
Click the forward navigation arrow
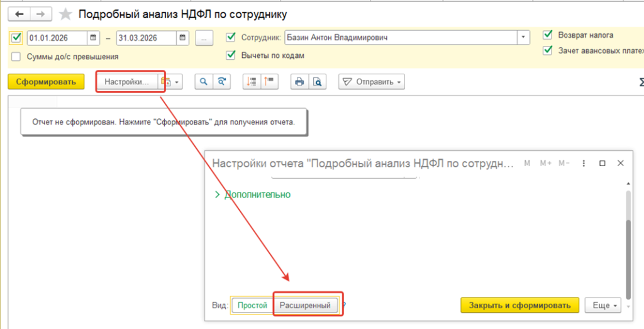coord(41,14)
